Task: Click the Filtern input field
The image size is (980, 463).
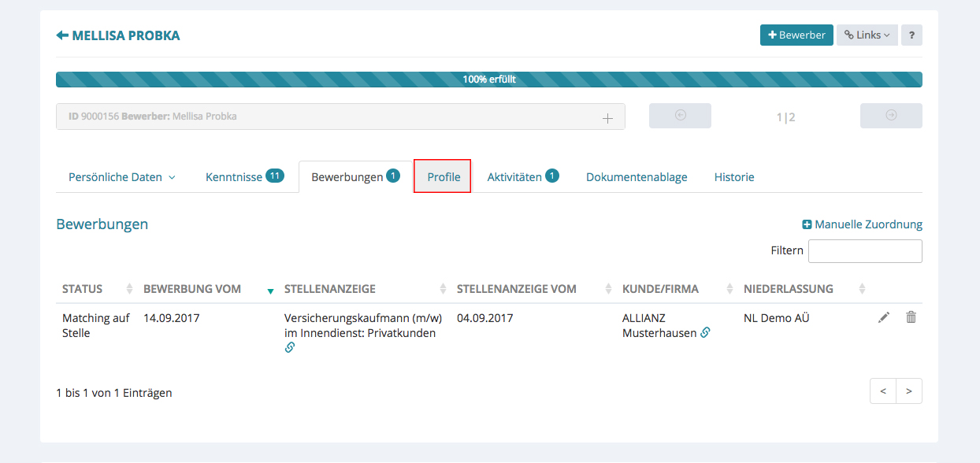Action: (x=864, y=251)
